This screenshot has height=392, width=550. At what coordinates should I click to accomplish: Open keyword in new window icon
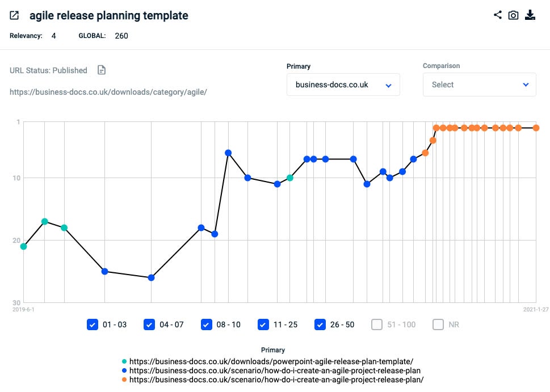[15, 15]
